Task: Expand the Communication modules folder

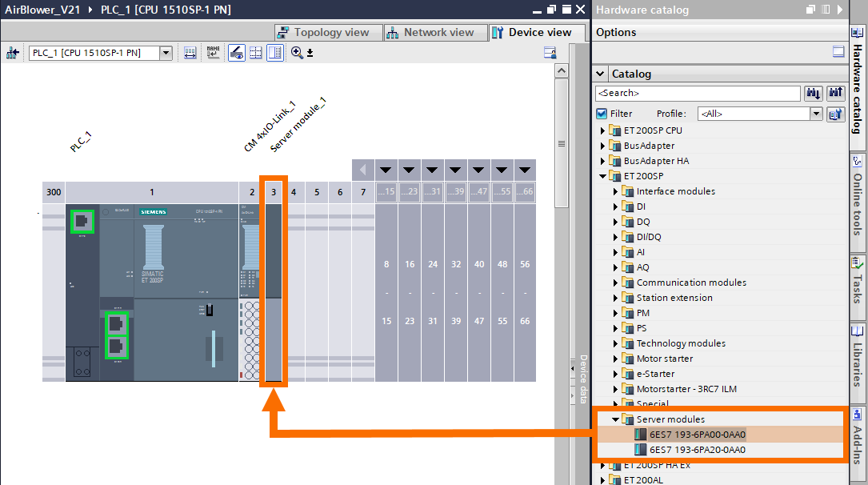Action: pyautogui.click(x=615, y=283)
